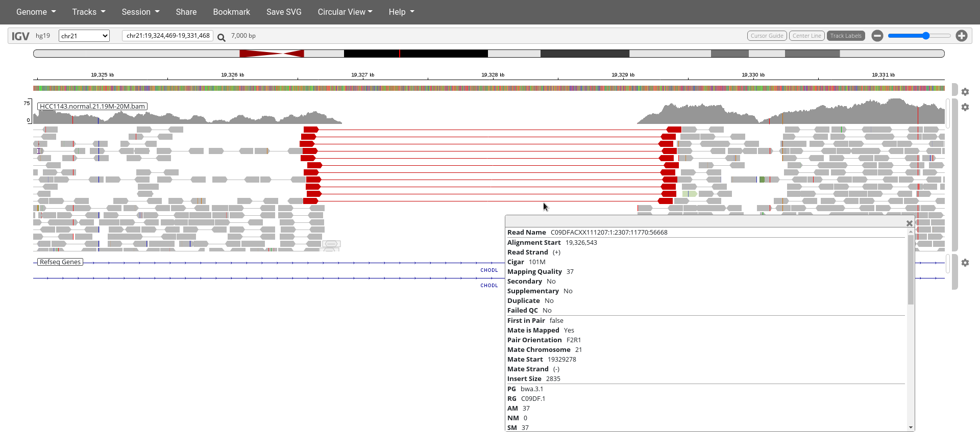Click the locus search magnifier icon

click(x=222, y=37)
